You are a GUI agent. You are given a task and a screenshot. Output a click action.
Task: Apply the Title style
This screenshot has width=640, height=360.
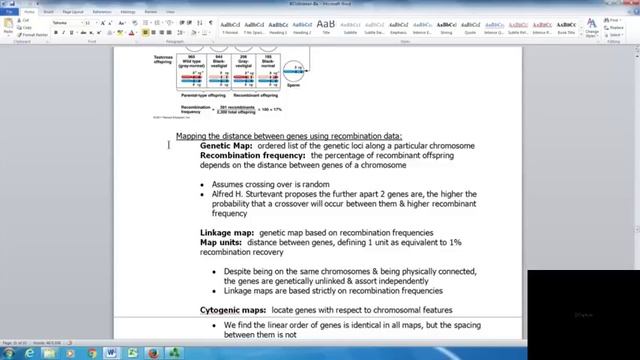[326, 27]
